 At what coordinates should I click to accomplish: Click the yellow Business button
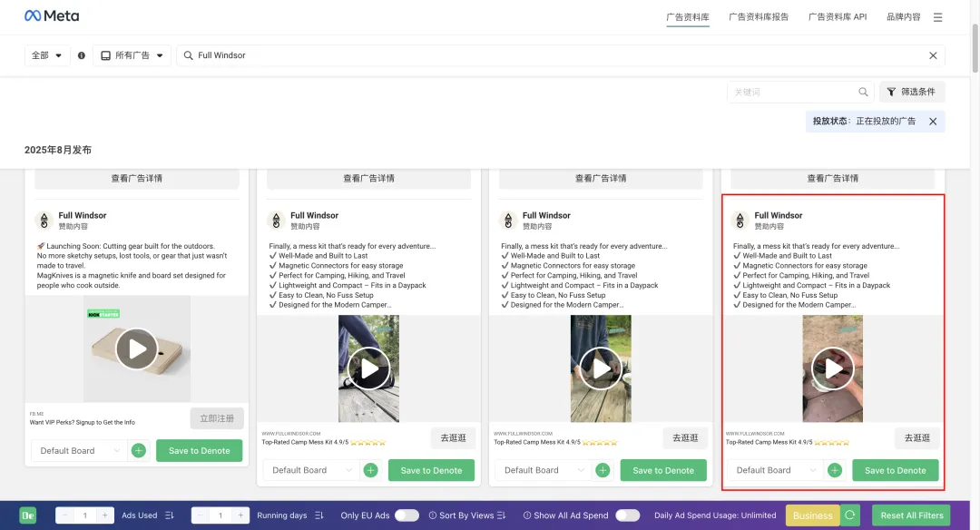(x=812, y=515)
